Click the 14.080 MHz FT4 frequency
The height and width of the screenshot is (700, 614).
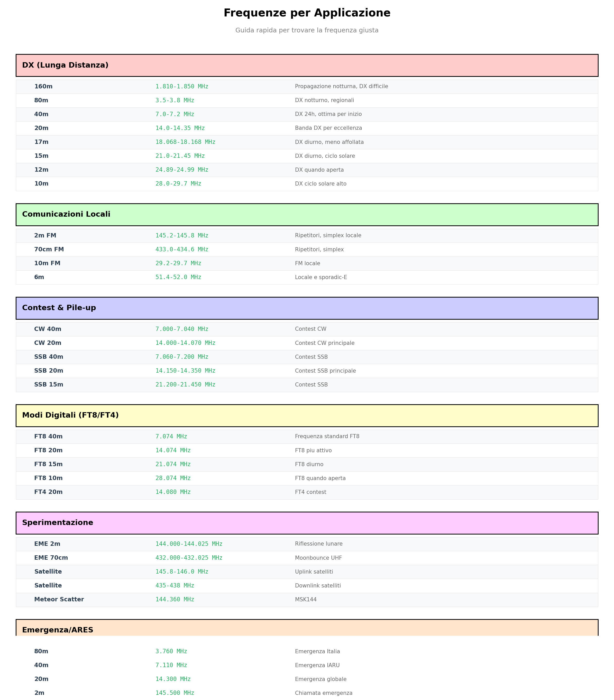[x=173, y=492]
